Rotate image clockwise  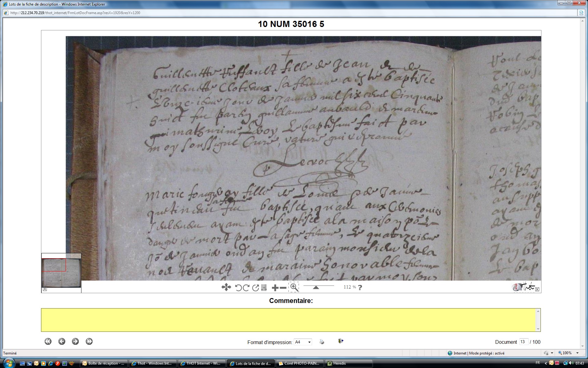click(x=246, y=288)
